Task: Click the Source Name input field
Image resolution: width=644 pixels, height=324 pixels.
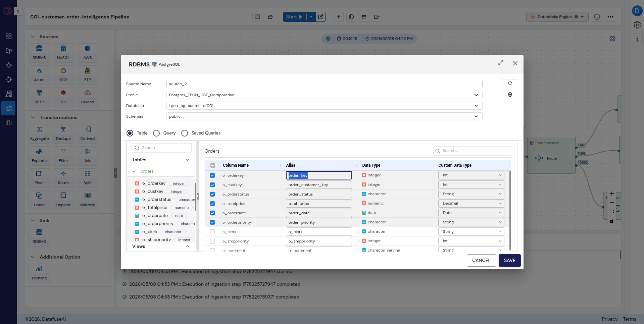Action: (x=324, y=84)
